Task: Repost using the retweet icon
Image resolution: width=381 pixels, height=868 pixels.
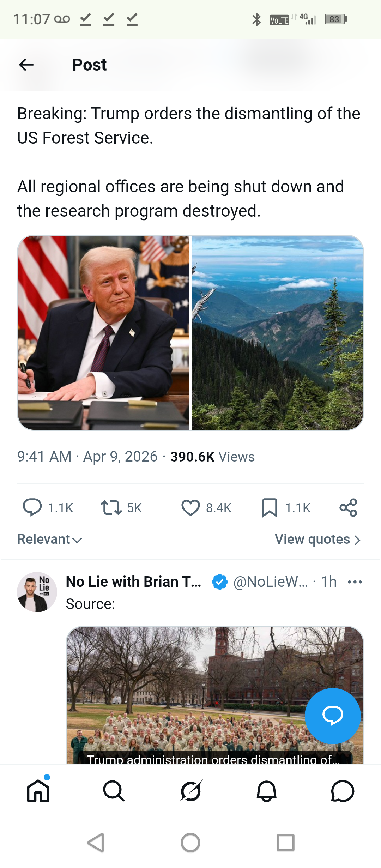Action: (111, 508)
